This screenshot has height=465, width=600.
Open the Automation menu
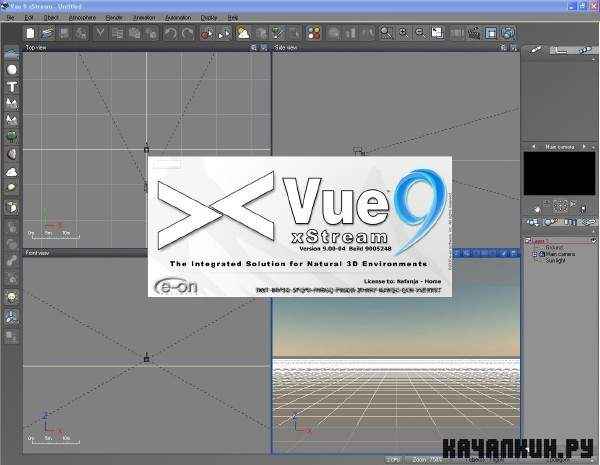pos(178,18)
